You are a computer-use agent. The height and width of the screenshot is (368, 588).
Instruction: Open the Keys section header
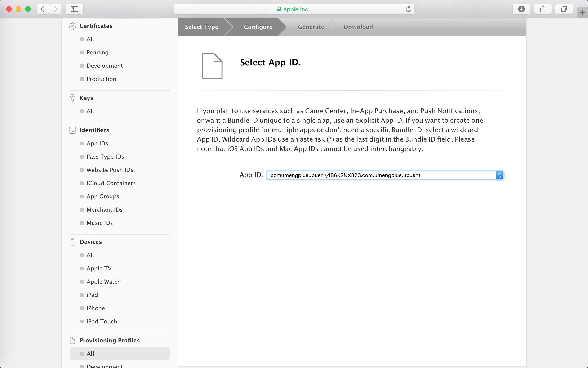click(86, 98)
